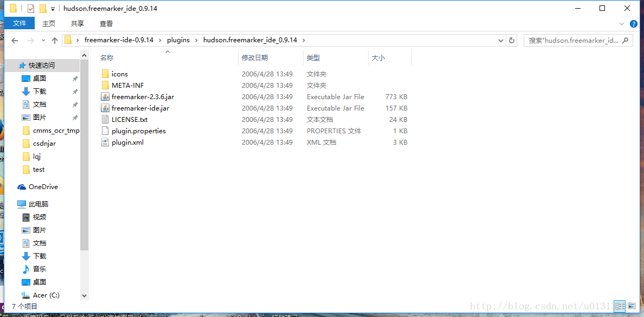Click the properties quick access icon
Screen dimensions: 644x317
31,8
